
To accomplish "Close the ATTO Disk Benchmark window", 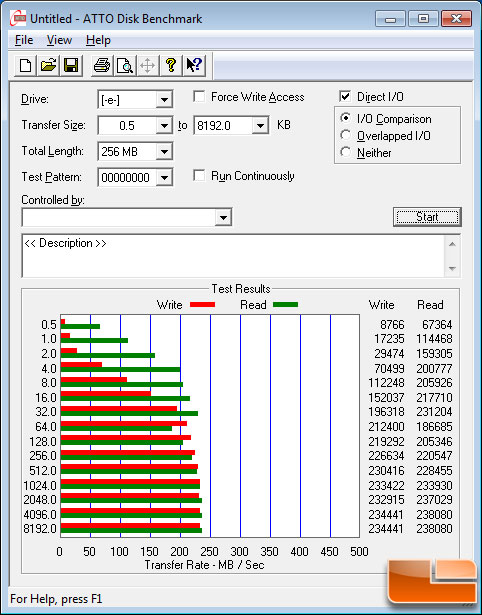I will point(456,18).
